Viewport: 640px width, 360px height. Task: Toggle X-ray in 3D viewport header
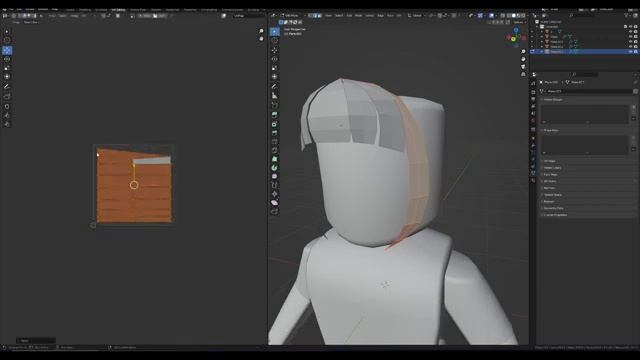(x=503, y=16)
